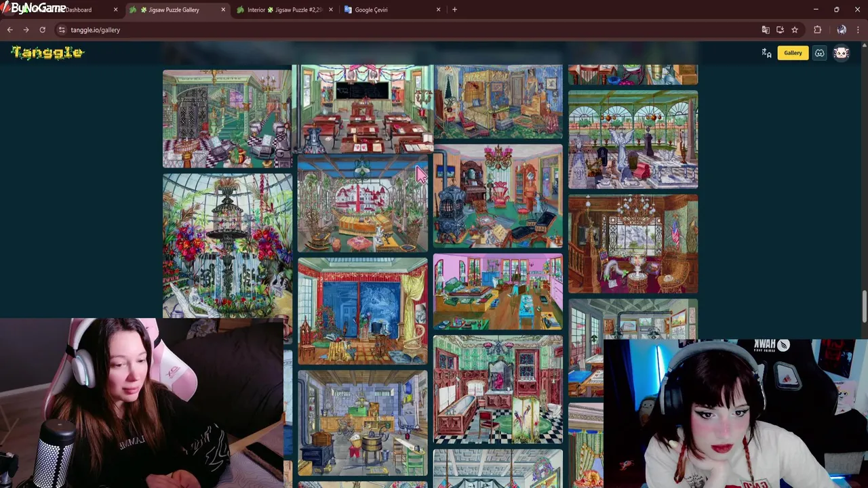Bookmark this page with the star
This screenshot has width=868, height=488.
click(x=795, y=30)
